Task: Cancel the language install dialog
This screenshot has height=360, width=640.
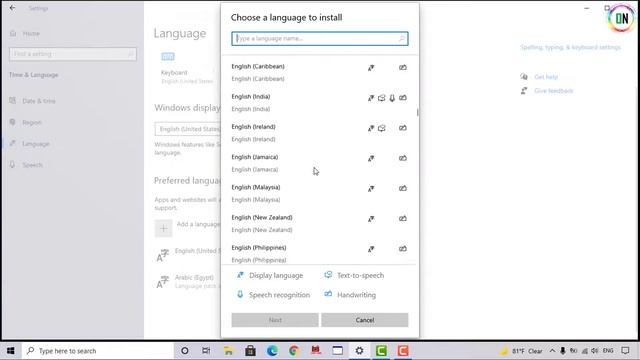Action: coord(364,320)
